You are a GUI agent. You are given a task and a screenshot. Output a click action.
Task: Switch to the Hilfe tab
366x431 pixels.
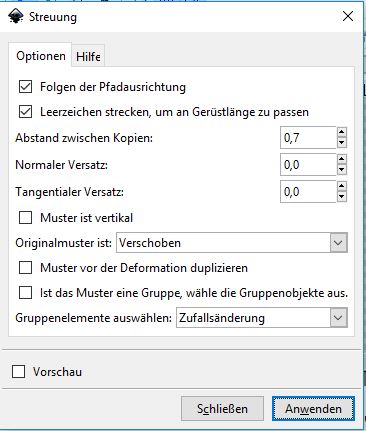coord(88,56)
